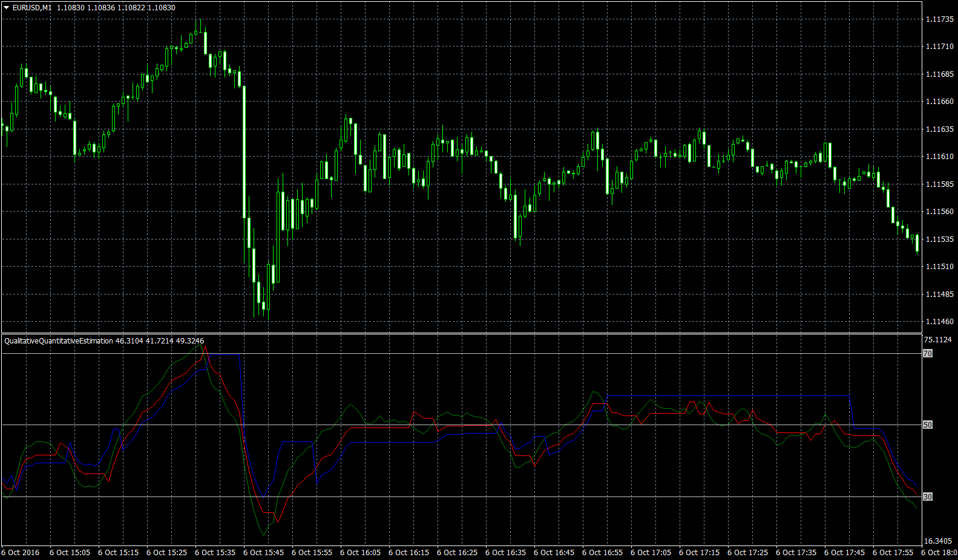Click the 6 Oct 17:45 time label
The image size is (958, 560).
845,553
